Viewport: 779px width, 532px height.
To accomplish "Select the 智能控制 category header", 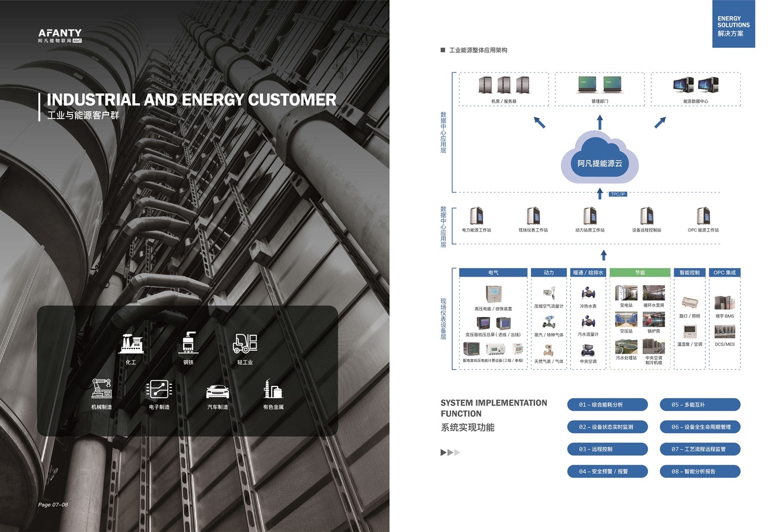I will point(689,273).
